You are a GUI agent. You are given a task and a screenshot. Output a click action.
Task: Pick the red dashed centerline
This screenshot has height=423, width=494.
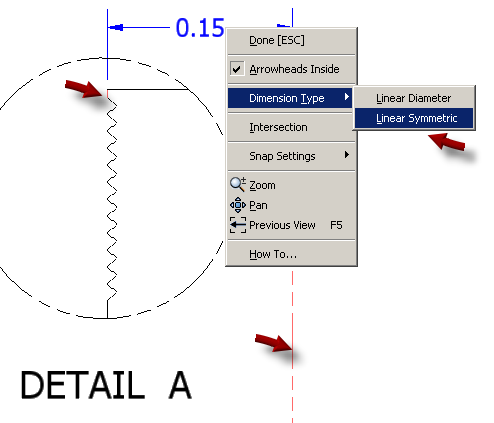(x=293, y=347)
